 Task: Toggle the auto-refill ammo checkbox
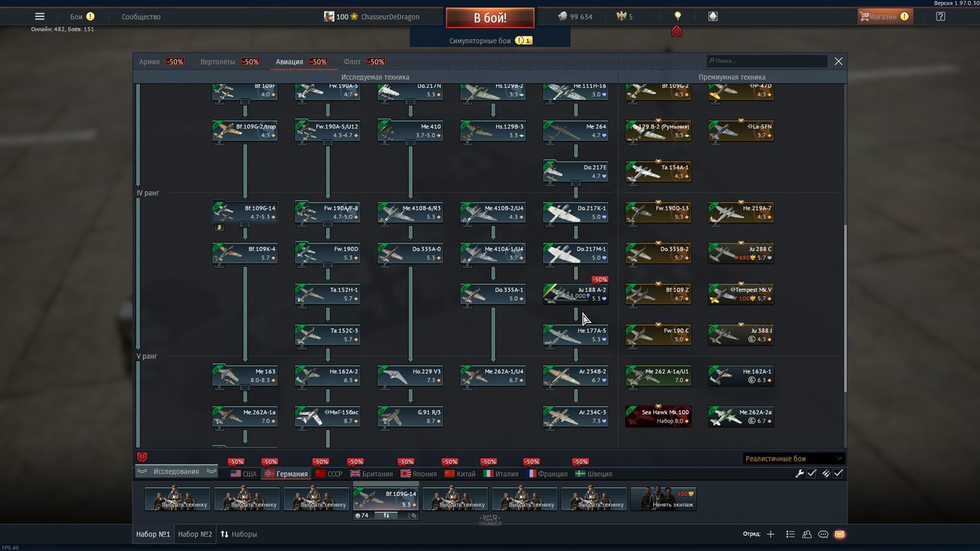[838, 474]
